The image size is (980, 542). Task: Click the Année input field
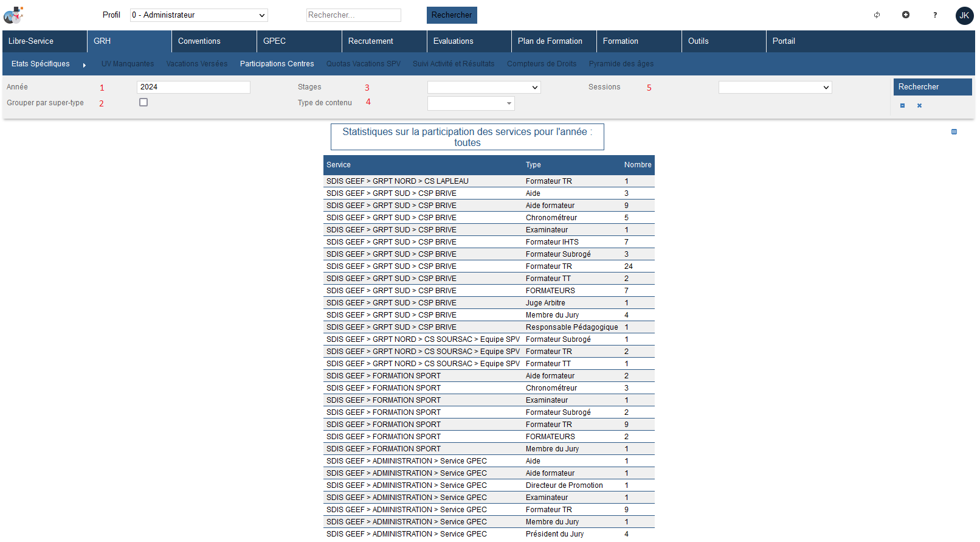tap(193, 87)
